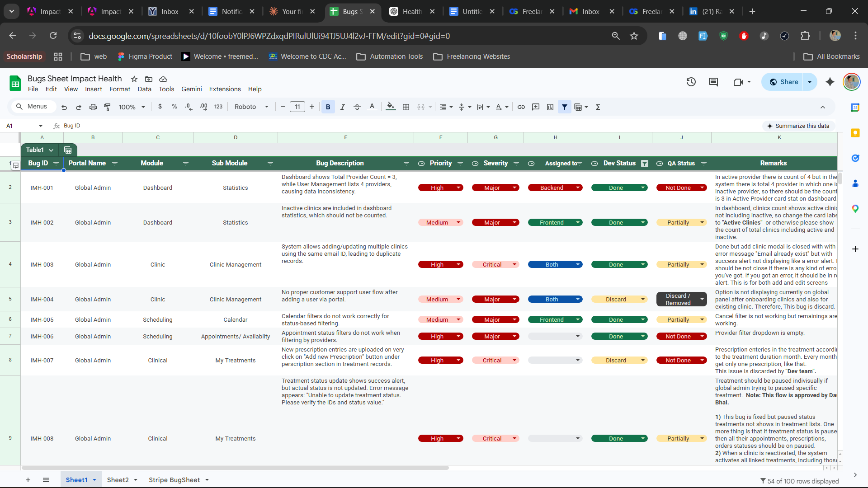
Task: Click the Undo icon in toolbar
Action: 64,107
